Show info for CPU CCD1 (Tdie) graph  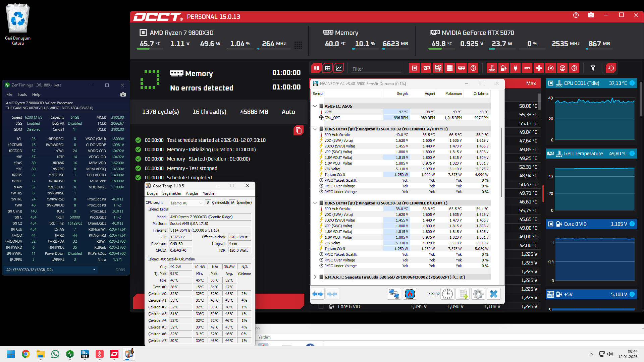click(632, 83)
